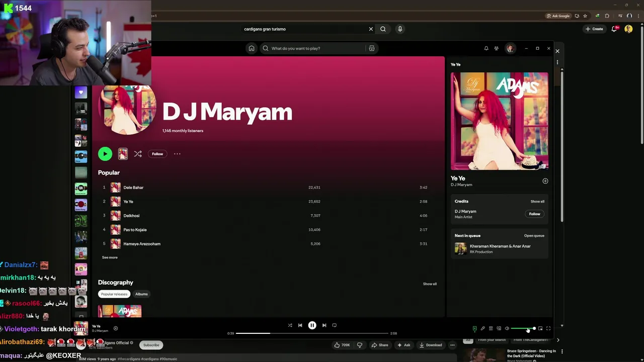Download the YouTube video
Viewport: 644px width, 362px height.
tap(431, 345)
